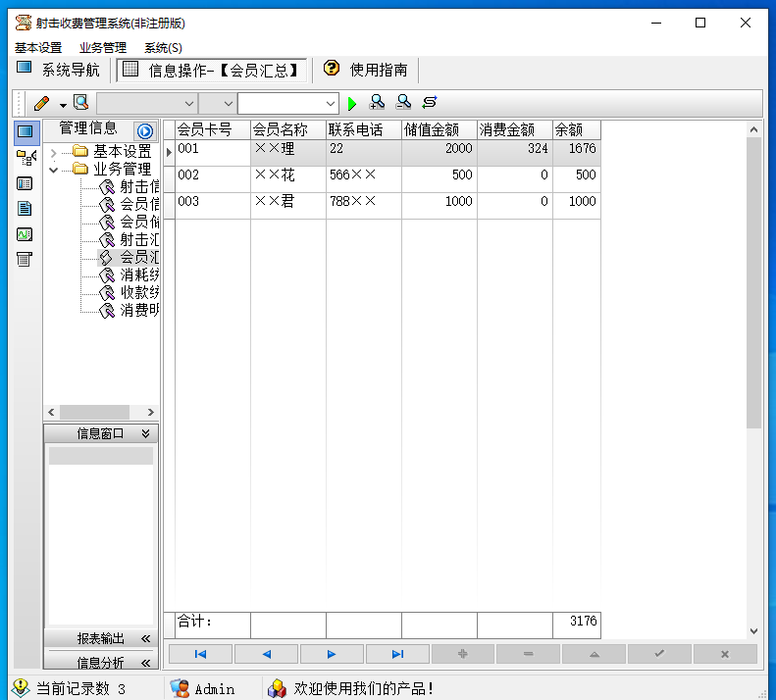
Task: Click the Admin user icon in status bar
Action: pyautogui.click(x=180, y=688)
